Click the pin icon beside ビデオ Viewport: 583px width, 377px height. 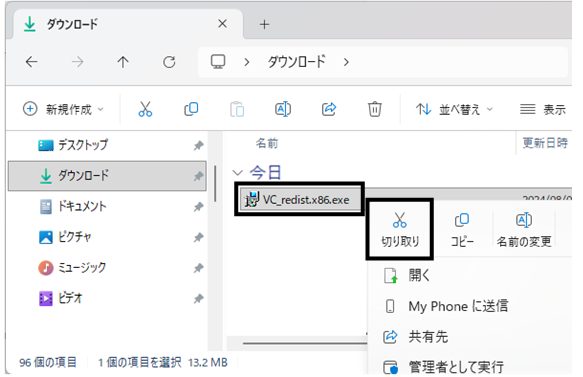pyautogui.click(x=199, y=298)
